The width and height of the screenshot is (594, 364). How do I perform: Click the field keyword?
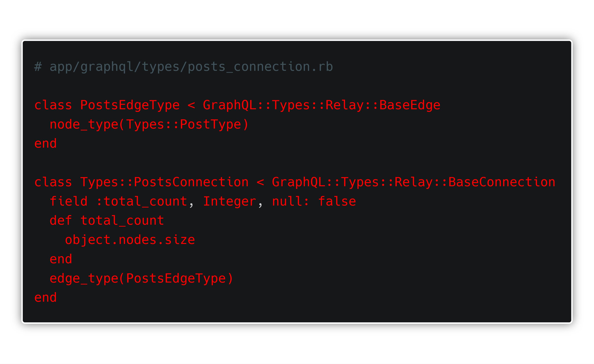pyautogui.click(x=69, y=201)
